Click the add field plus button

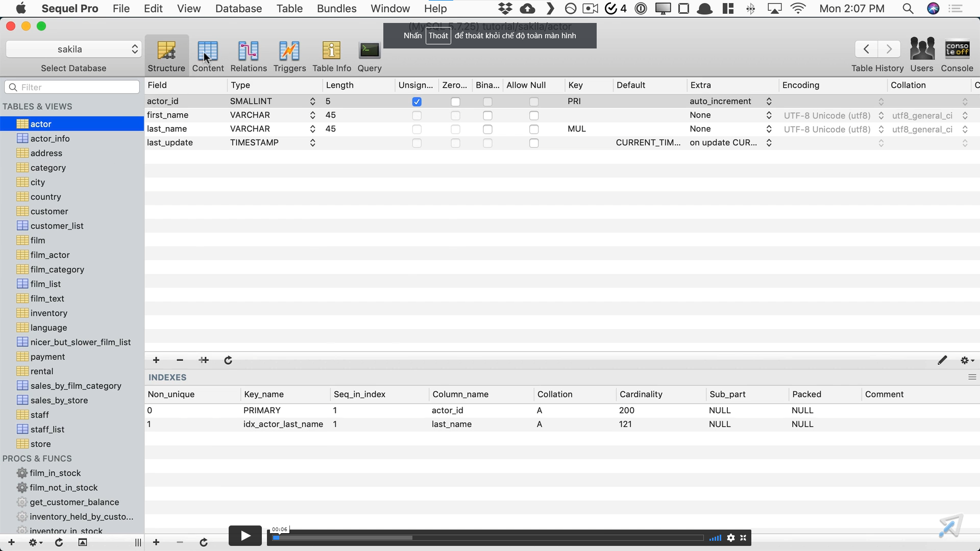(x=156, y=361)
